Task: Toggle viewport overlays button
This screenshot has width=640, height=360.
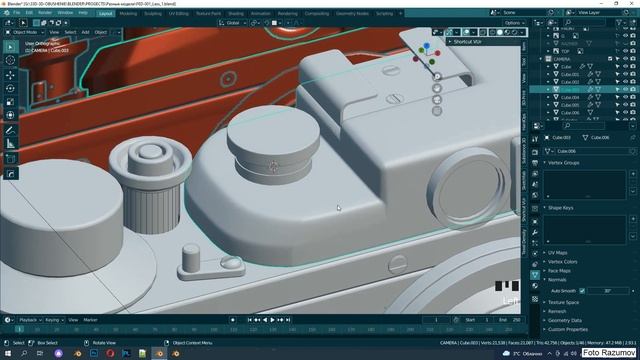Action: [466, 32]
